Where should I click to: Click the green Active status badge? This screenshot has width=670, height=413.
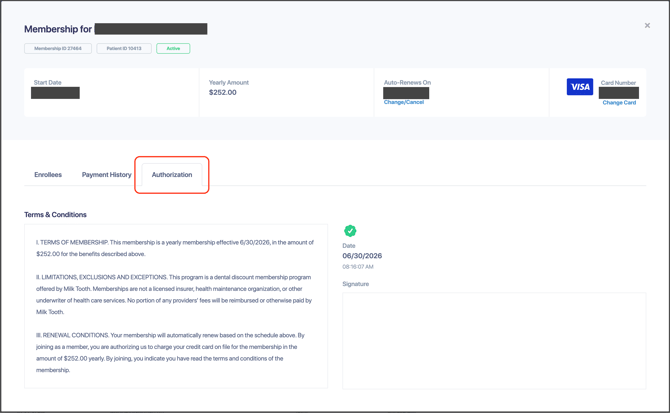point(173,48)
